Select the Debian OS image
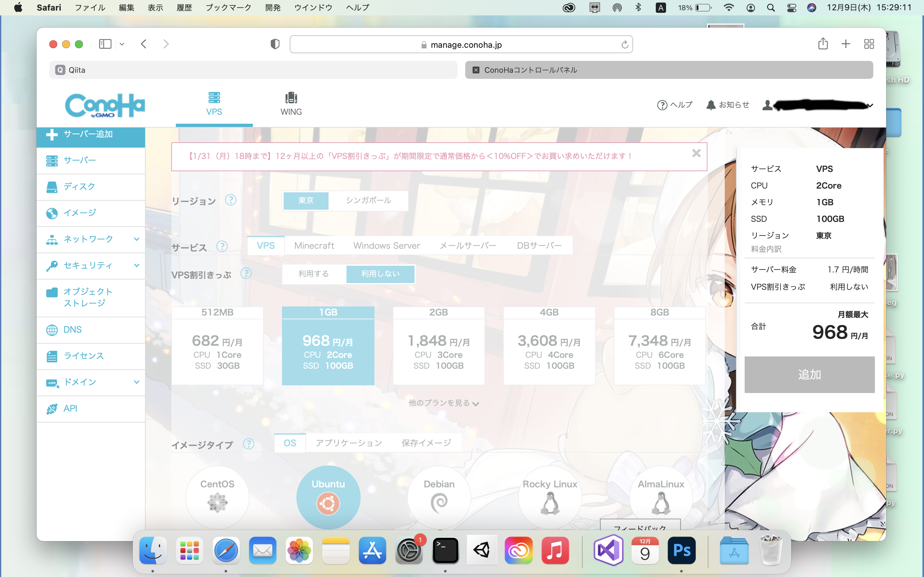The image size is (924, 577). [x=438, y=497]
